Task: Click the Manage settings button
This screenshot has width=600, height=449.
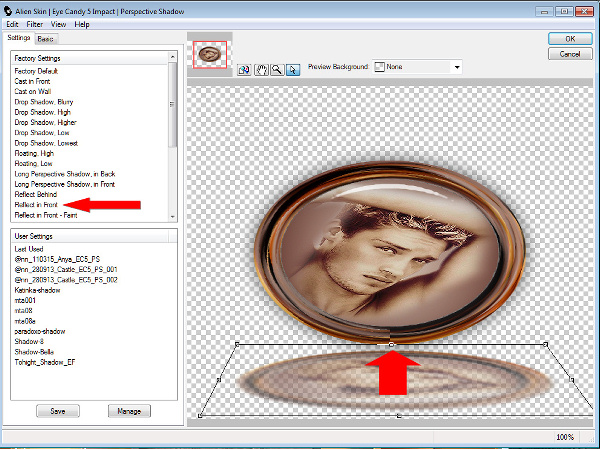Action: pyautogui.click(x=128, y=411)
